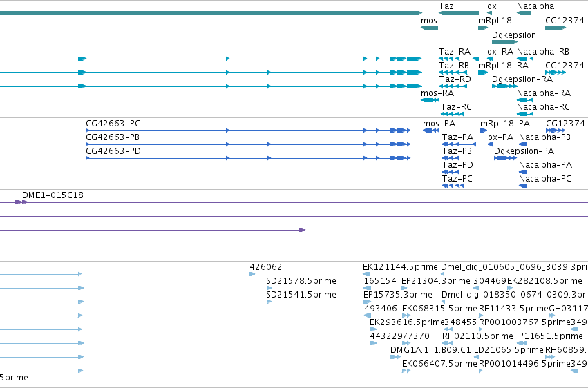This screenshot has width=588, height=388.
Task: Select EST 304469
Action: click(x=490, y=281)
